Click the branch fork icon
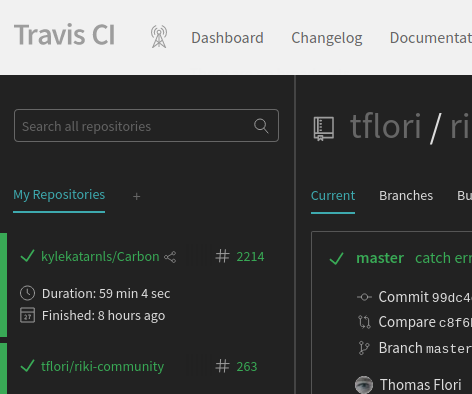This screenshot has width=472, height=394. [x=364, y=348]
